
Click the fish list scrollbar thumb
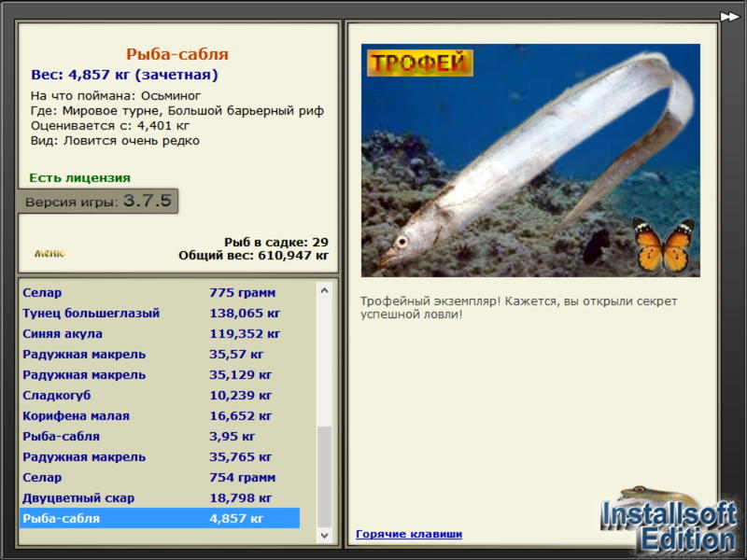point(324,474)
